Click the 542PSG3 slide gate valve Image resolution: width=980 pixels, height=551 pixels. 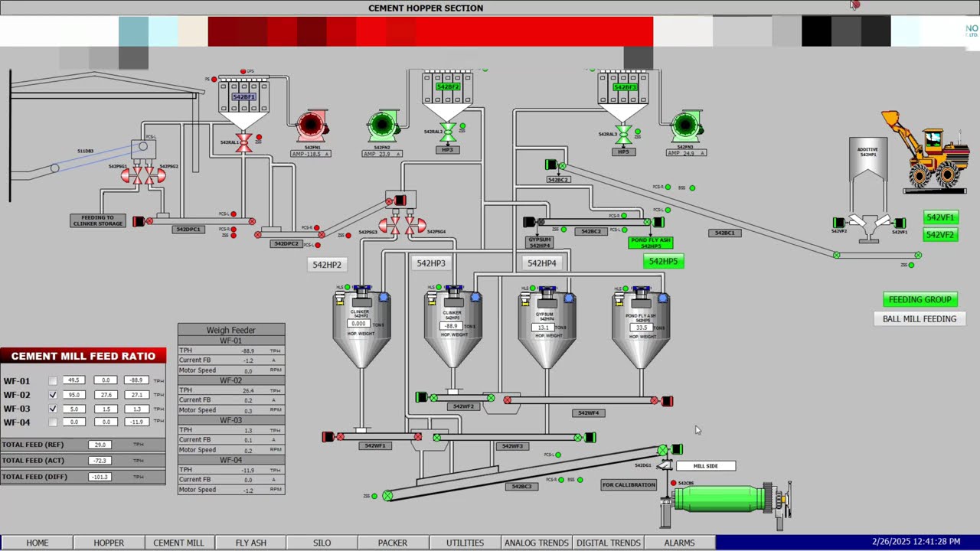(x=390, y=225)
